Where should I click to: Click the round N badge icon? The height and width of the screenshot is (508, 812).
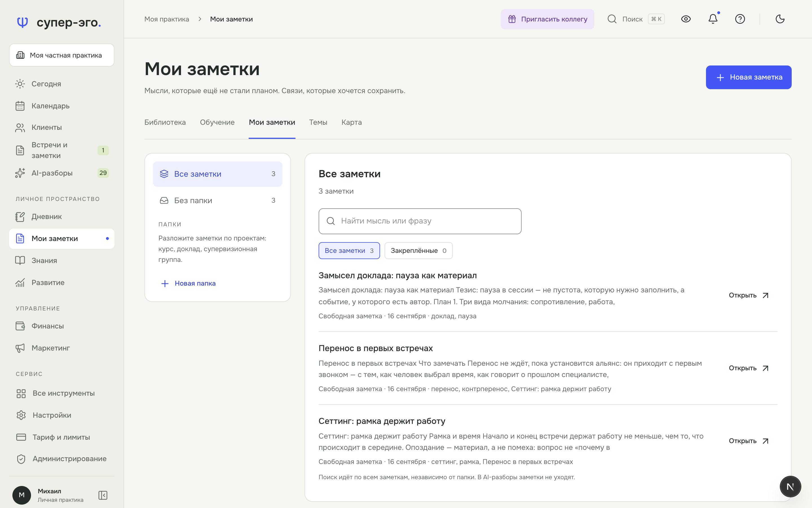click(790, 486)
